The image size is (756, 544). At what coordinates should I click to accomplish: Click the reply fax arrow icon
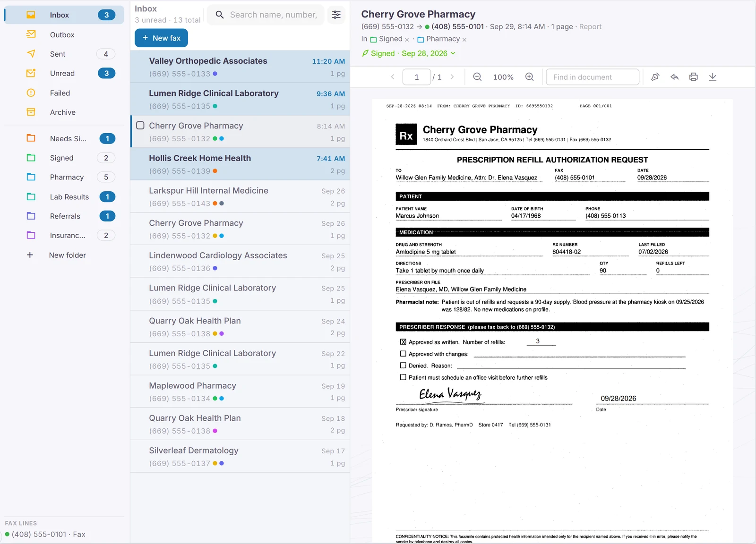coord(674,77)
